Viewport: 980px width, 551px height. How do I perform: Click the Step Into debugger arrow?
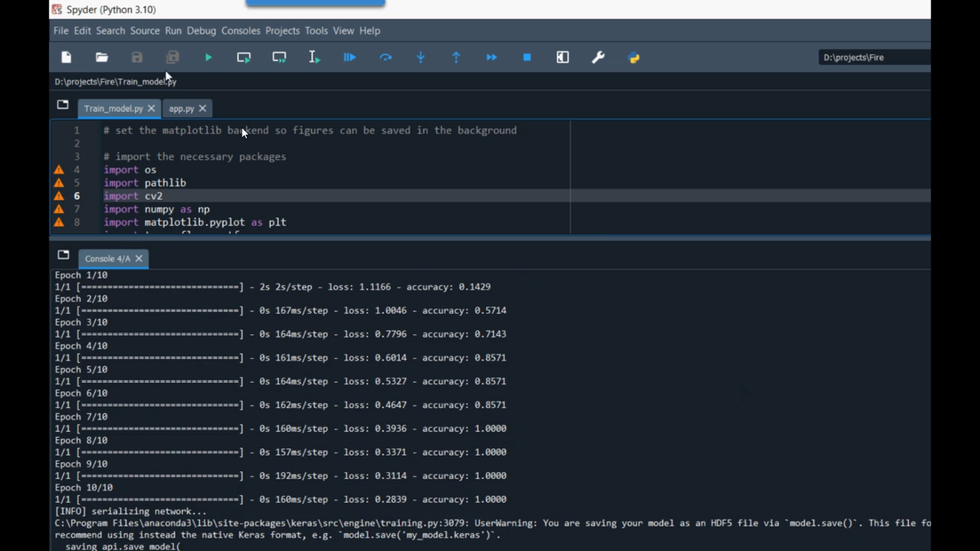tap(421, 57)
